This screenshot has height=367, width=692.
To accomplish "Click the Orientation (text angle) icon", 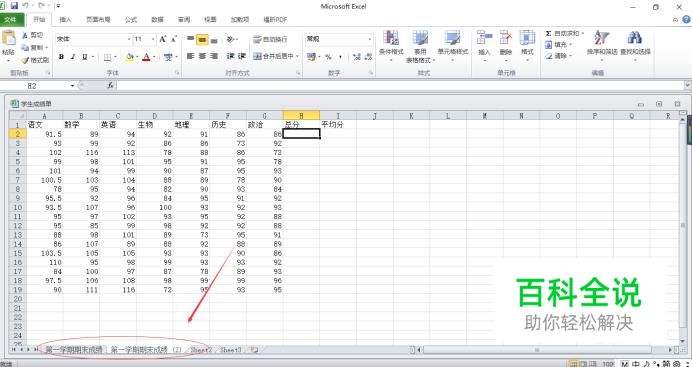I will coord(231,39).
